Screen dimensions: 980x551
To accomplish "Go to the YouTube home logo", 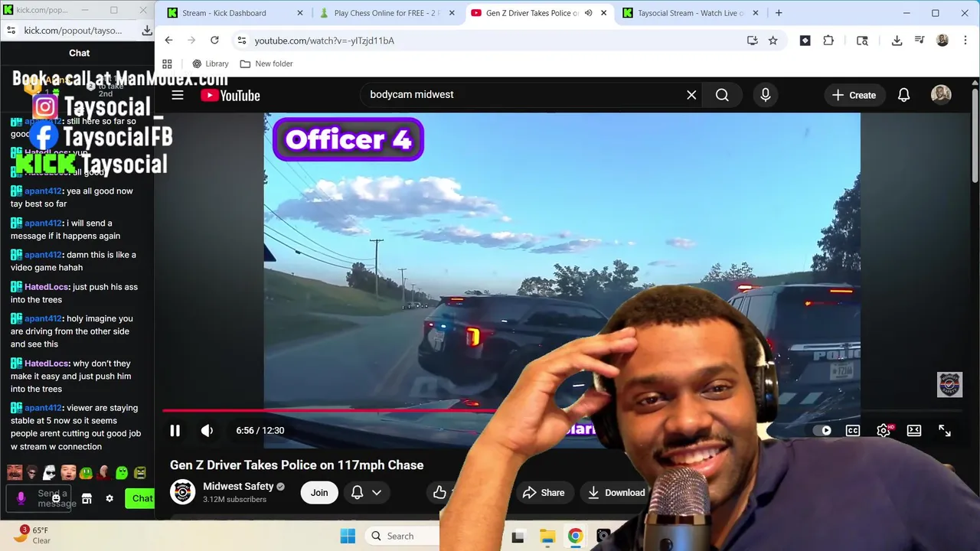I will pyautogui.click(x=230, y=95).
